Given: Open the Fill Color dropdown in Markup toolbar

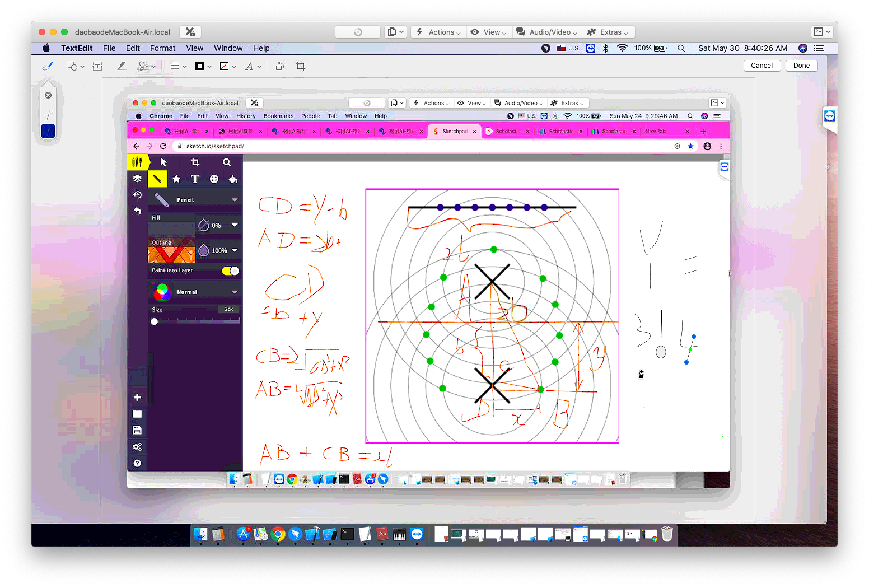Looking at the screenshot, I should coord(228,66).
